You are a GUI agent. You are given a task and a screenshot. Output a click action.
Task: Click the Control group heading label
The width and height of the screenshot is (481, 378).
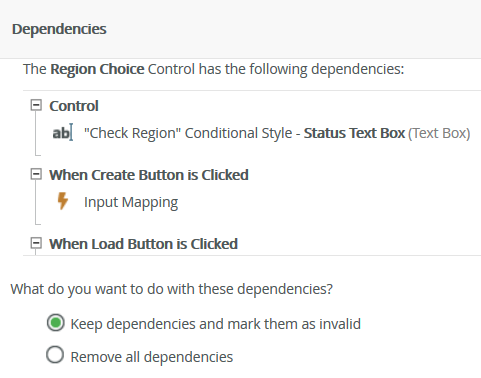[74, 106]
